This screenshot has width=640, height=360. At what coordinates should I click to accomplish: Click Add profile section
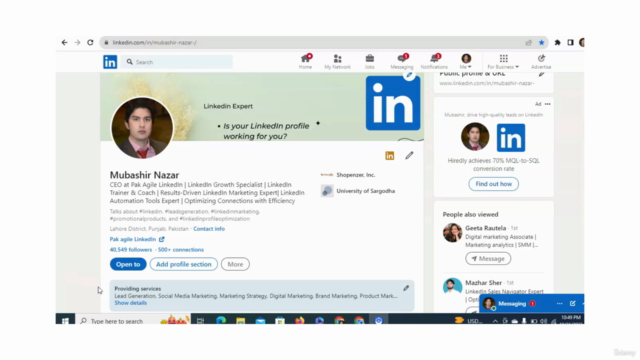click(184, 264)
